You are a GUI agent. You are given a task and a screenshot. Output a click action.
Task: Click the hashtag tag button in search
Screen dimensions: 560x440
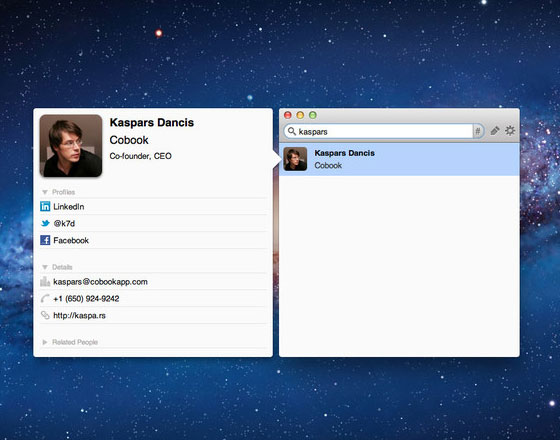click(478, 131)
